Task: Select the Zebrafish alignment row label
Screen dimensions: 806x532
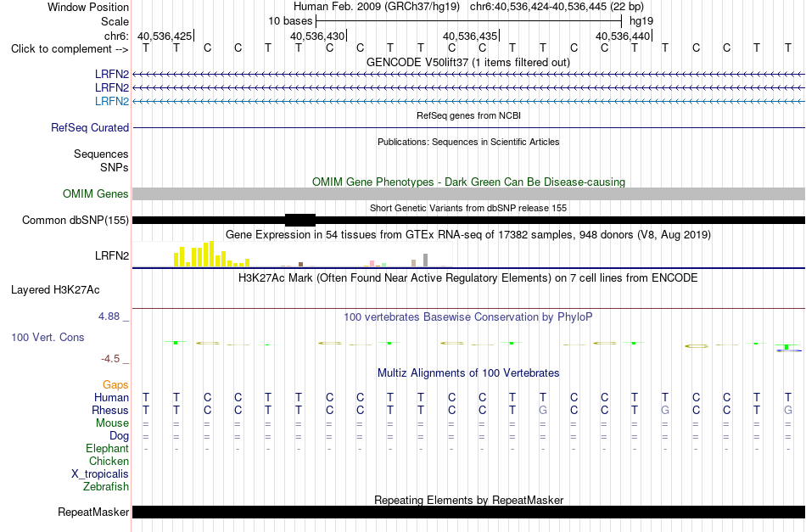Action: (106, 486)
